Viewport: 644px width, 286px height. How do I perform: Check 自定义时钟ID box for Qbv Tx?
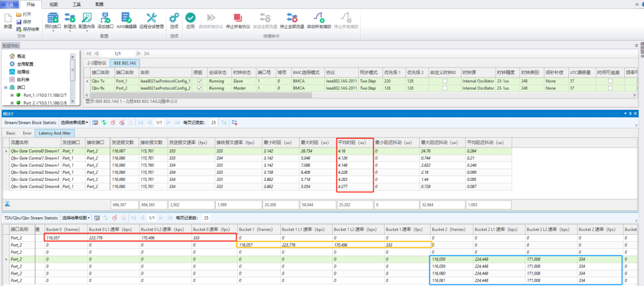tap(444, 81)
